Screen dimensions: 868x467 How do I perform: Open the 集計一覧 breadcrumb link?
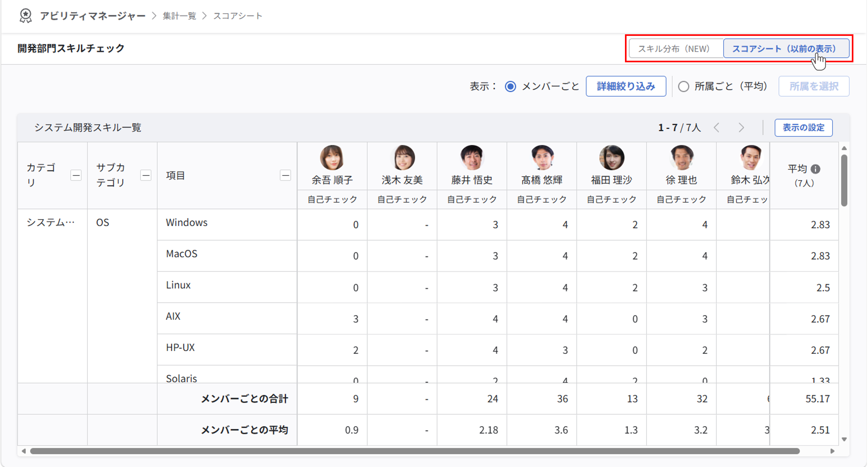point(179,16)
